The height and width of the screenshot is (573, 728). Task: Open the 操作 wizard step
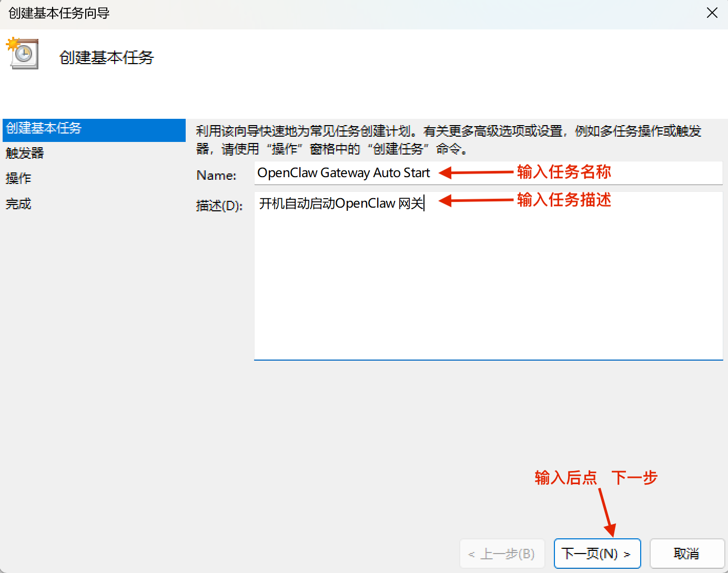tap(18, 178)
